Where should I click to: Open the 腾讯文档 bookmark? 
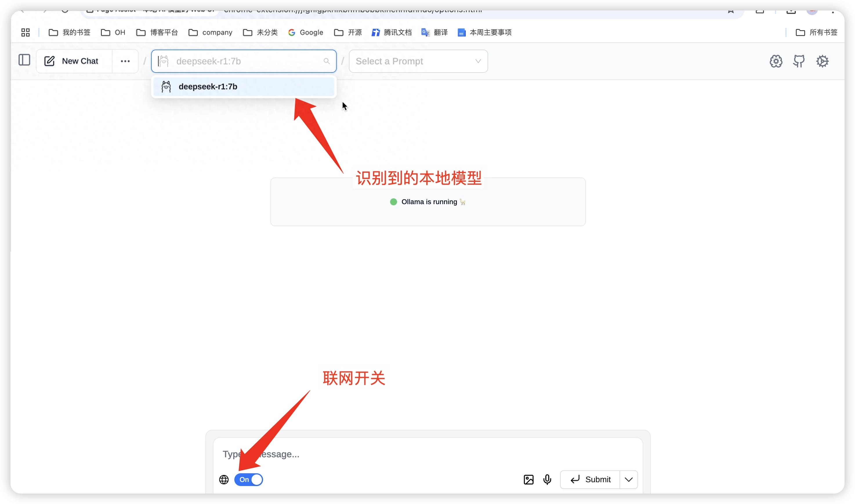pyautogui.click(x=391, y=32)
